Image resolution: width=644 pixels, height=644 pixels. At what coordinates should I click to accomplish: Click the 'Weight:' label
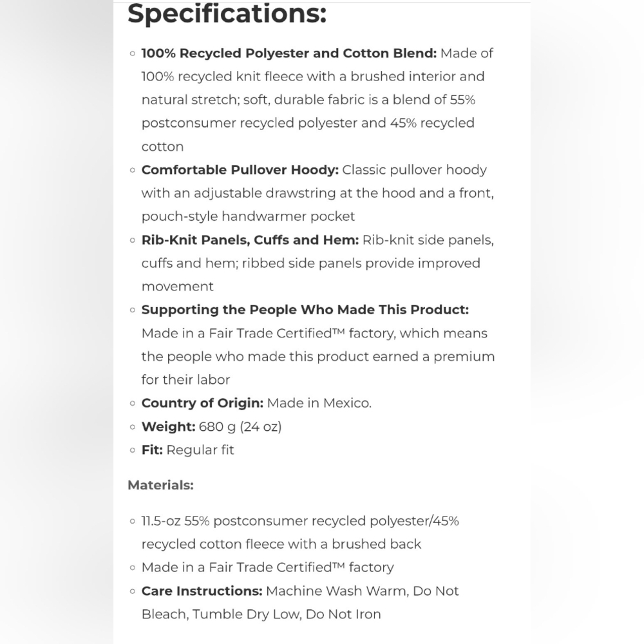click(x=168, y=427)
